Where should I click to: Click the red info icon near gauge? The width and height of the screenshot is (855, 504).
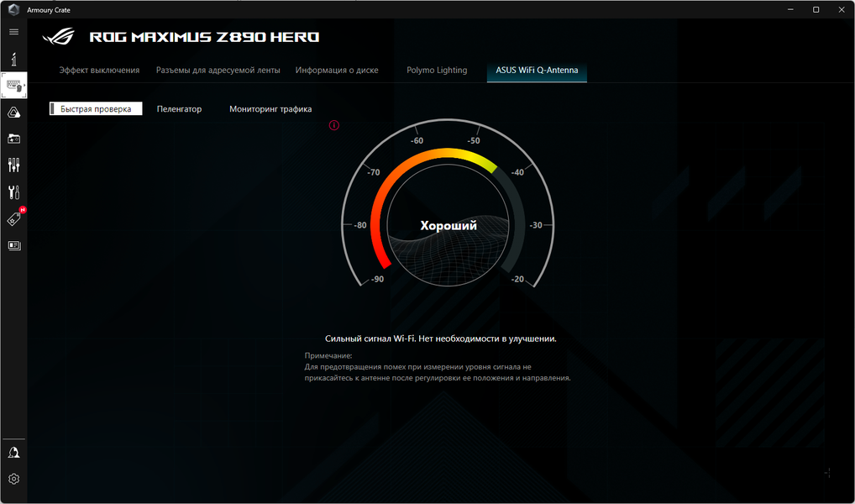[x=334, y=125]
